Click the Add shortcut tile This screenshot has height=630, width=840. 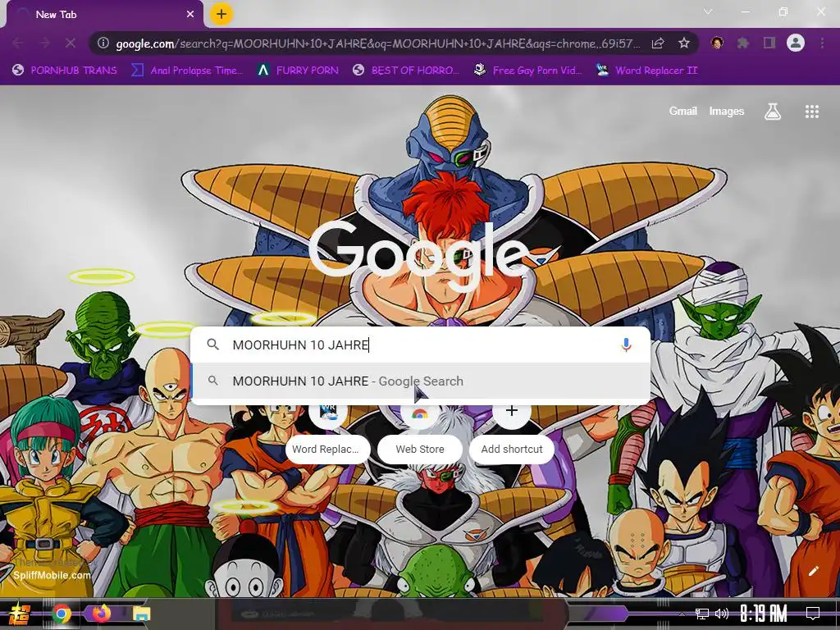coord(512,433)
